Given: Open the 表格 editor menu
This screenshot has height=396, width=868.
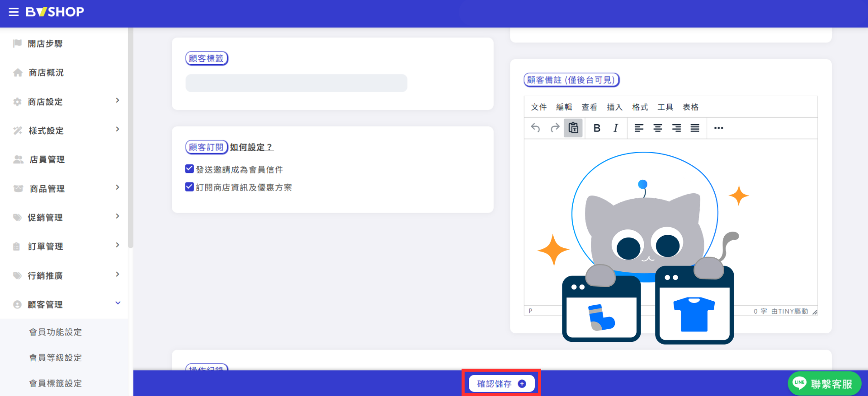Looking at the screenshot, I should (691, 107).
